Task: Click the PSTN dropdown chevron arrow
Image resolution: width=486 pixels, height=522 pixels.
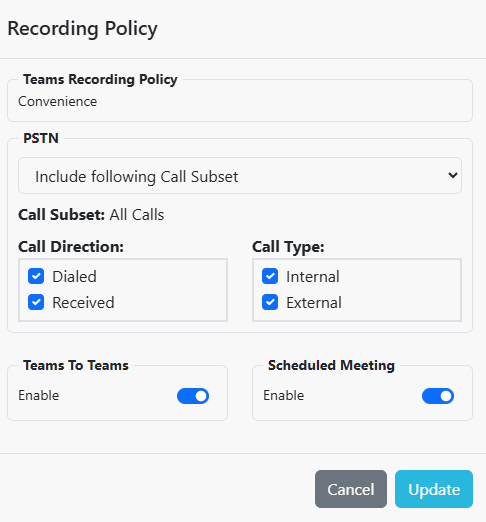Action: [453, 175]
